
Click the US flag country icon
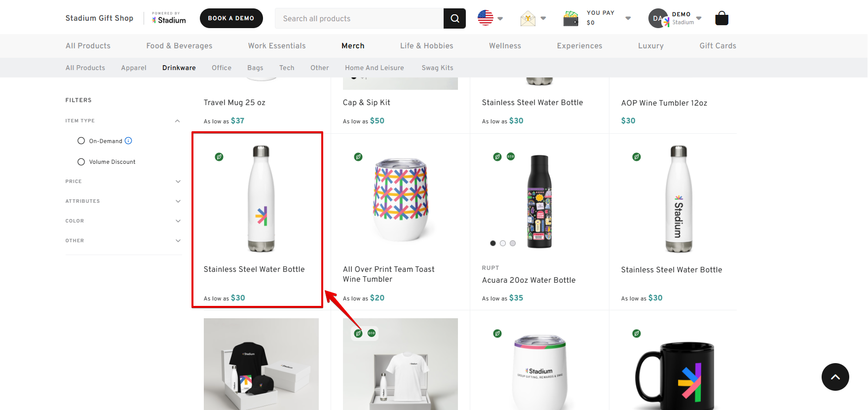(486, 18)
